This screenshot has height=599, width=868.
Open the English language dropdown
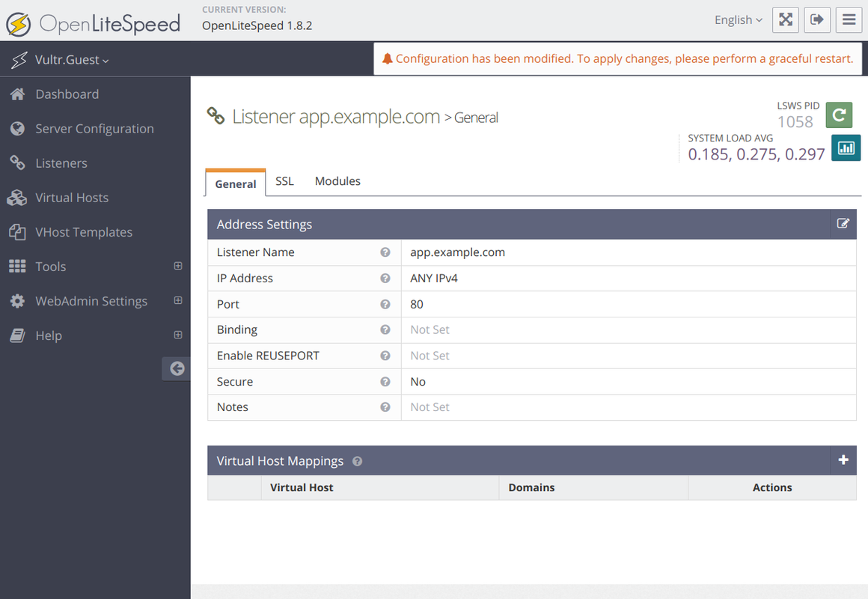pyautogui.click(x=739, y=20)
